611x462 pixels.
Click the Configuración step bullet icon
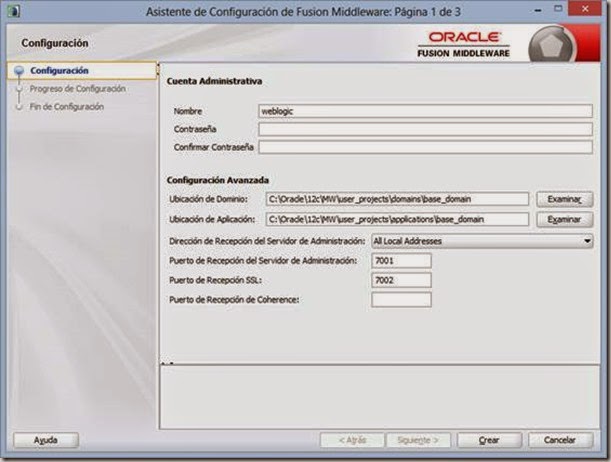[19, 71]
